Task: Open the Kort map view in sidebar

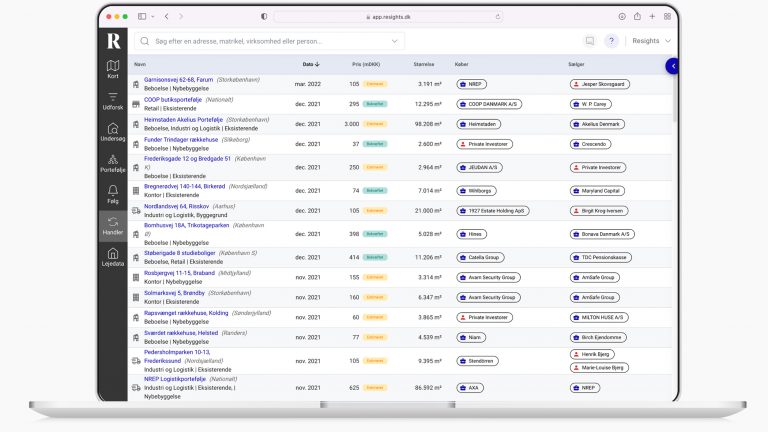Action: click(x=113, y=69)
